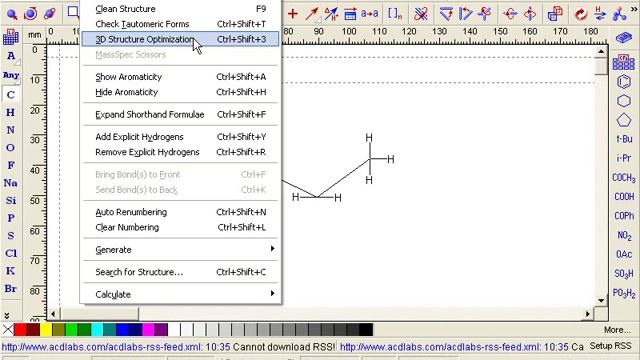640x360 pixels.
Task: Open the acdlabs RSS feed link
Action: click(x=102, y=347)
